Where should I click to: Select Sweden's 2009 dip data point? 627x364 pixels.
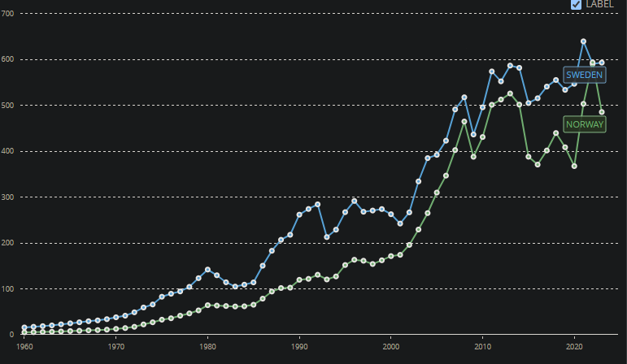click(x=473, y=135)
